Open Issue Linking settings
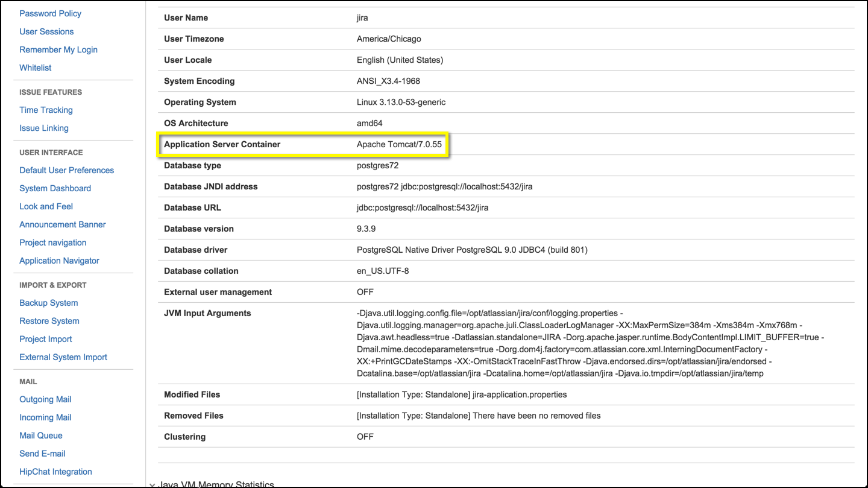The width and height of the screenshot is (868, 488). (x=44, y=128)
